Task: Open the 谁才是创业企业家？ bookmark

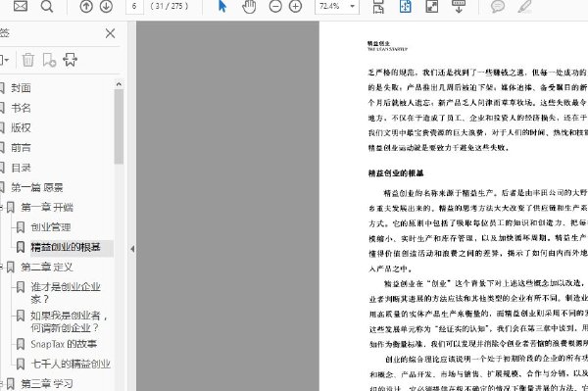Action: (66, 293)
